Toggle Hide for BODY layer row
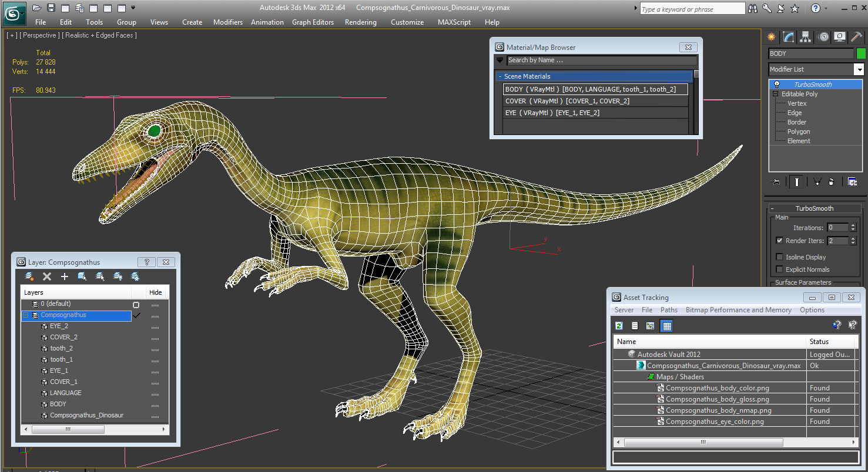Screen dimensions: 868x472 [x=155, y=405]
